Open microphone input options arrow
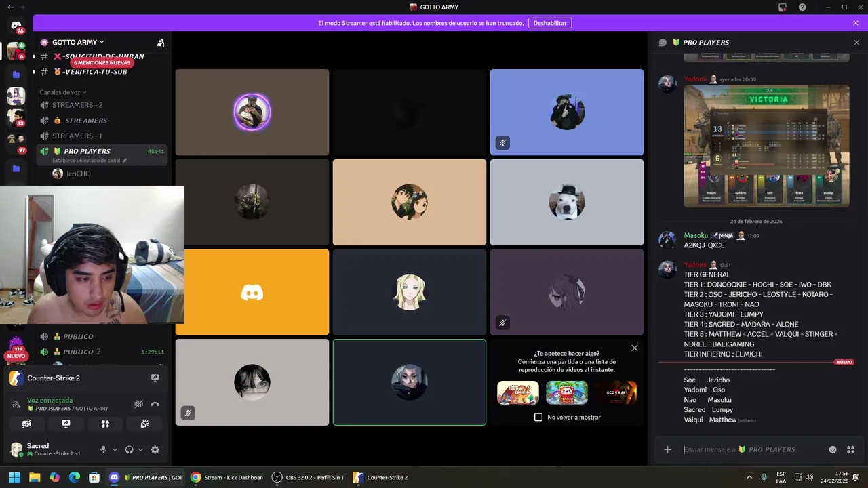The image size is (868, 488). [x=115, y=449]
